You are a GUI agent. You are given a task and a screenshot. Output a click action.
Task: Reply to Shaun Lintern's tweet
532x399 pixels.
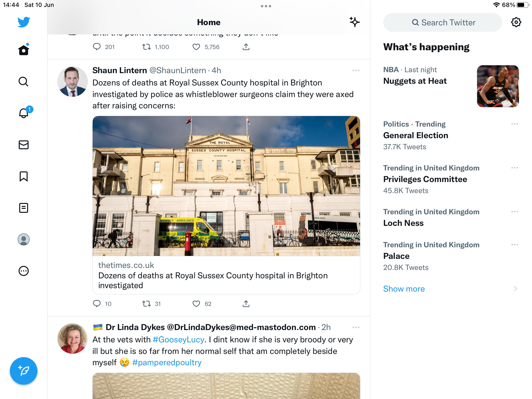point(97,304)
